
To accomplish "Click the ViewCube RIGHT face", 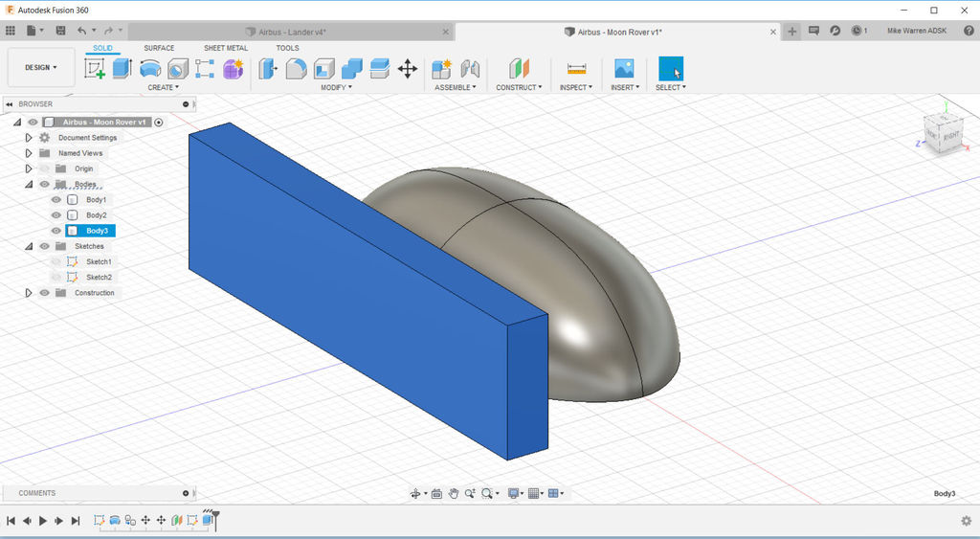I will pyautogui.click(x=950, y=136).
